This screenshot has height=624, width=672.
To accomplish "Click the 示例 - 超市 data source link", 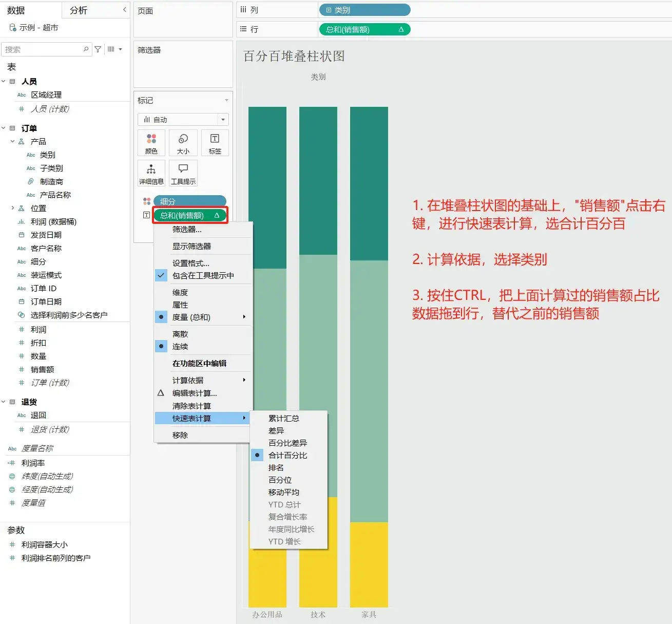I will 39,28.
